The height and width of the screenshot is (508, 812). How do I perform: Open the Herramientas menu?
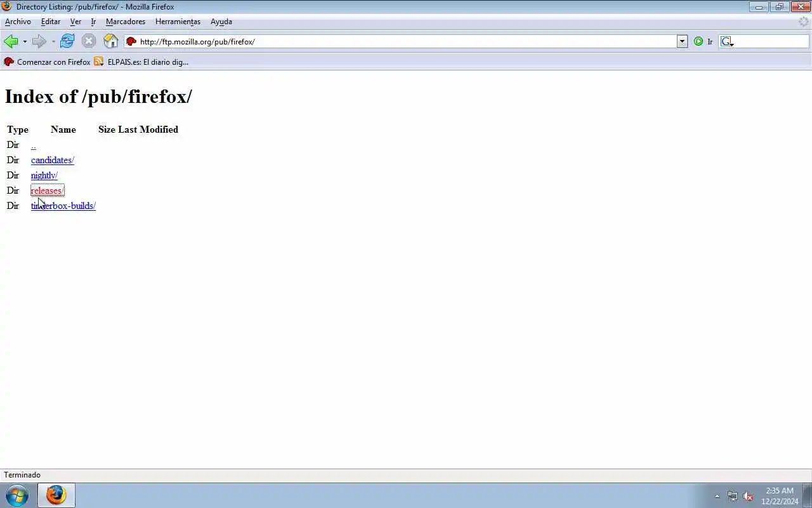pyautogui.click(x=178, y=22)
